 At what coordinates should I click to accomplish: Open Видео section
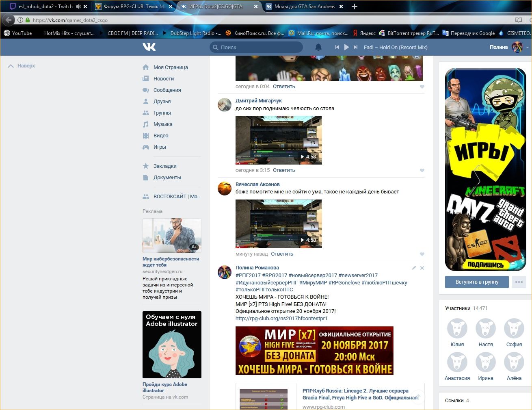tap(161, 136)
